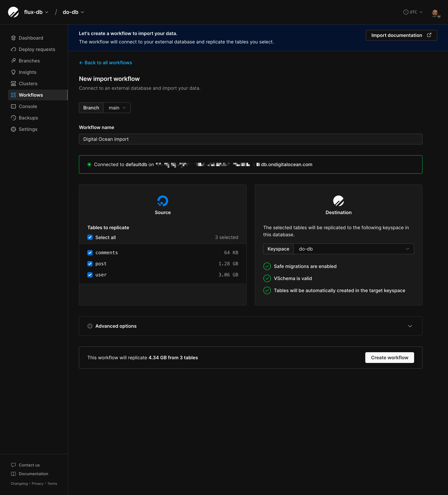Open the Dashboard from the sidebar
448x495 pixels.
[31, 38]
